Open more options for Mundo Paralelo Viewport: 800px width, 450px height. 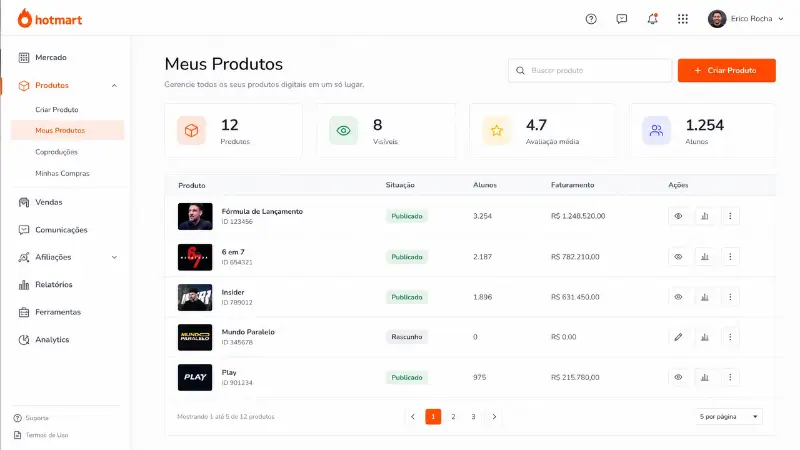[730, 337]
